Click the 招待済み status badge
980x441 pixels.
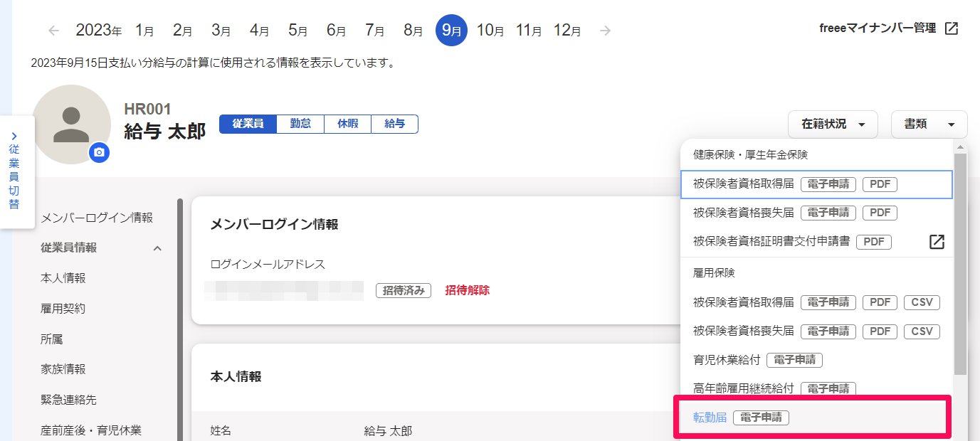404,290
